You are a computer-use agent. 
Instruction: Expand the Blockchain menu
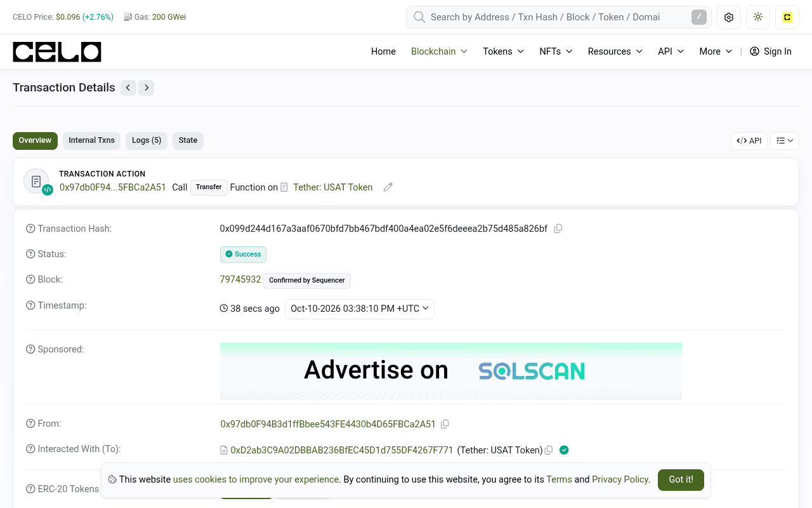[439, 51]
